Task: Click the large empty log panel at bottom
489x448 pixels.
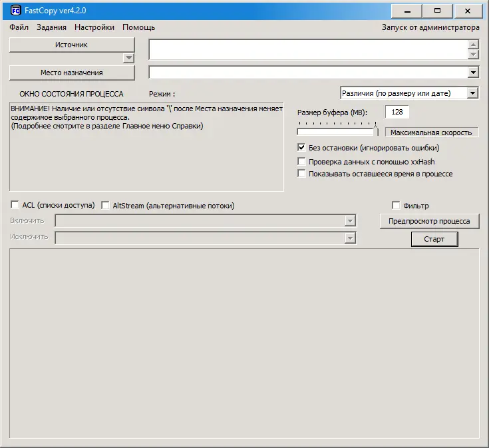Action: pos(244,343)
